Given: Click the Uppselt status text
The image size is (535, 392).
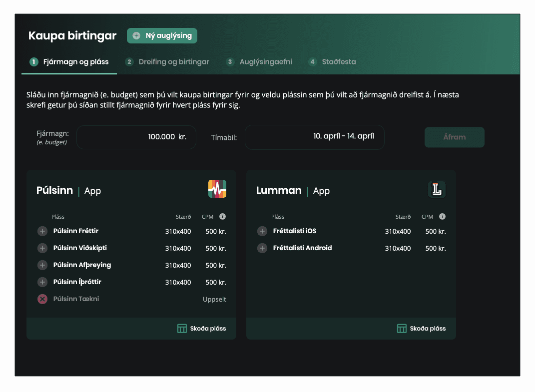Looking at the screenshot, I should tap(214, 300).
